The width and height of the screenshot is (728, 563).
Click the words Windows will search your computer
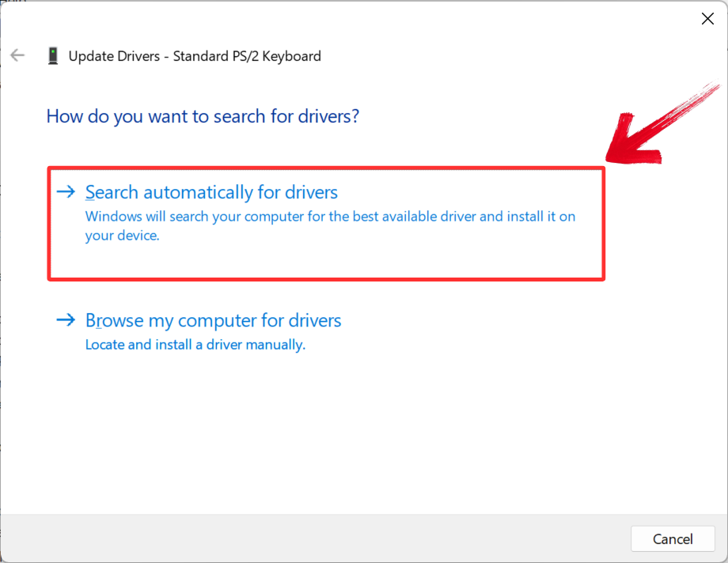click(182, 216)
